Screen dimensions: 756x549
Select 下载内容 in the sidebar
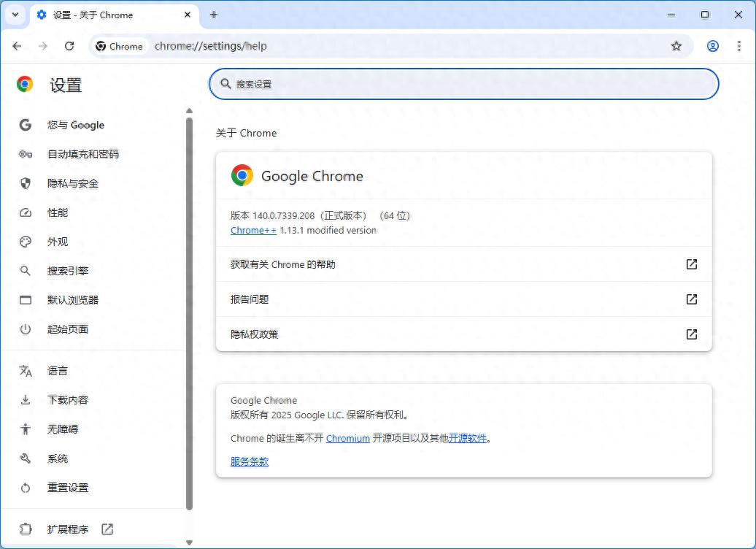click(x=68, y=400)
